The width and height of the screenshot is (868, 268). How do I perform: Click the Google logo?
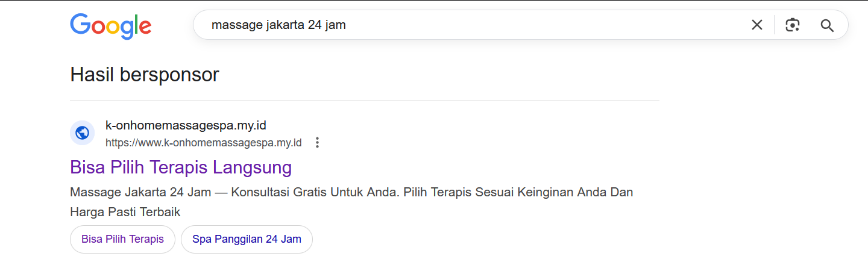tap(110, 26)
